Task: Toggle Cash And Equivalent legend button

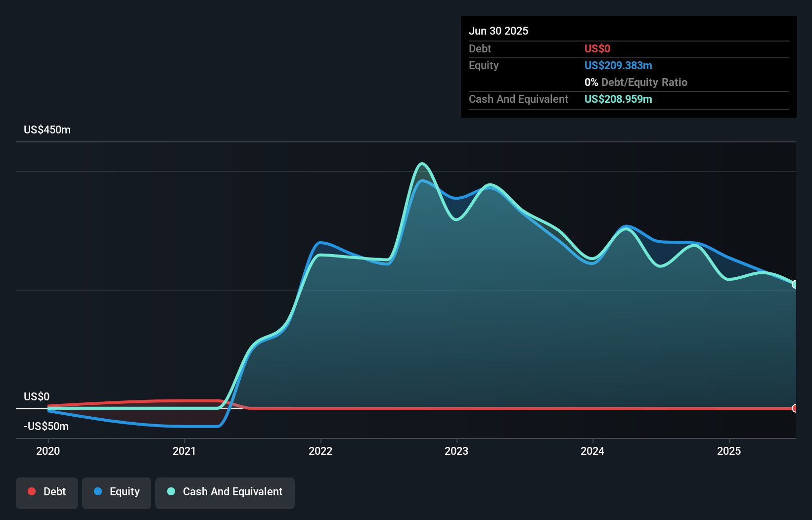Action: (225, 492)
